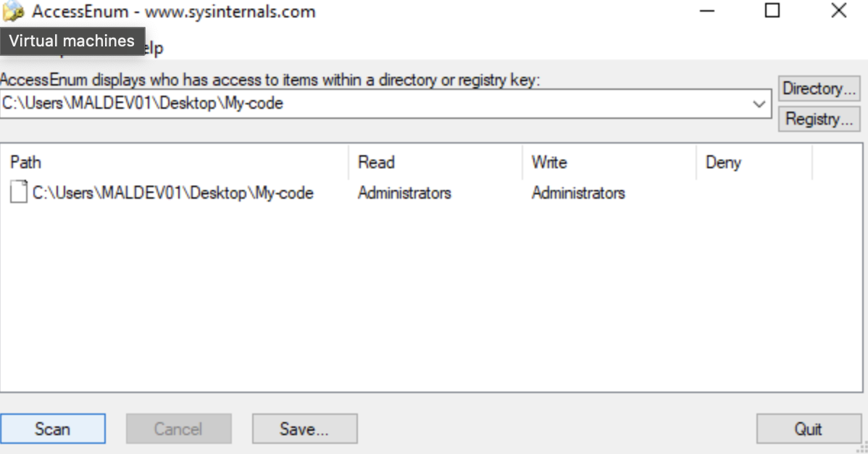868x454 pixels.
Task: Open the Help menu
Action: 154,49
